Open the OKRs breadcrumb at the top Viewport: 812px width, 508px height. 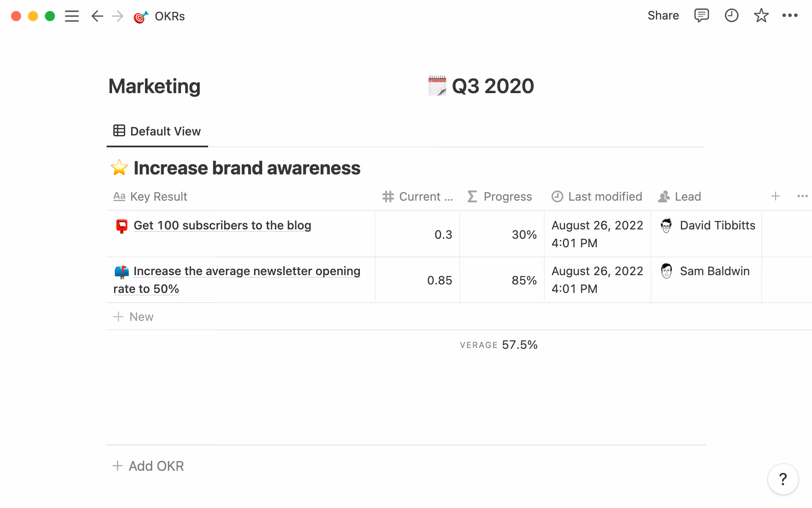click(169, 16)
